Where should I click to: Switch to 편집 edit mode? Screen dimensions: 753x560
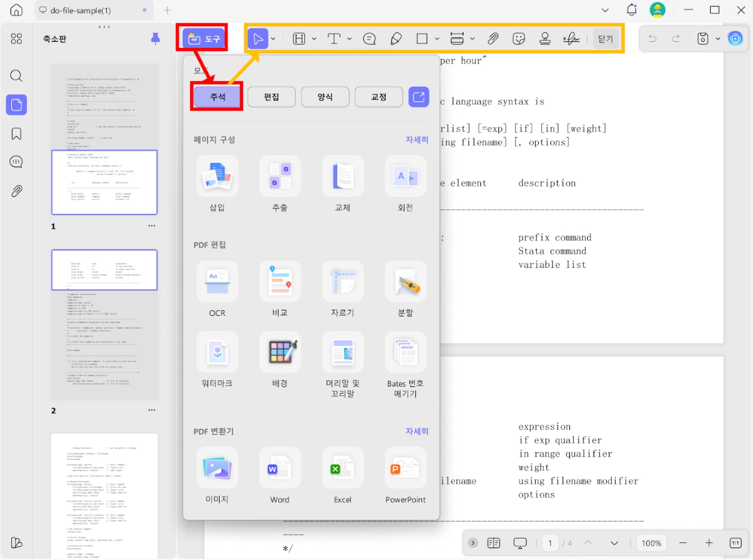pos(271,97)
